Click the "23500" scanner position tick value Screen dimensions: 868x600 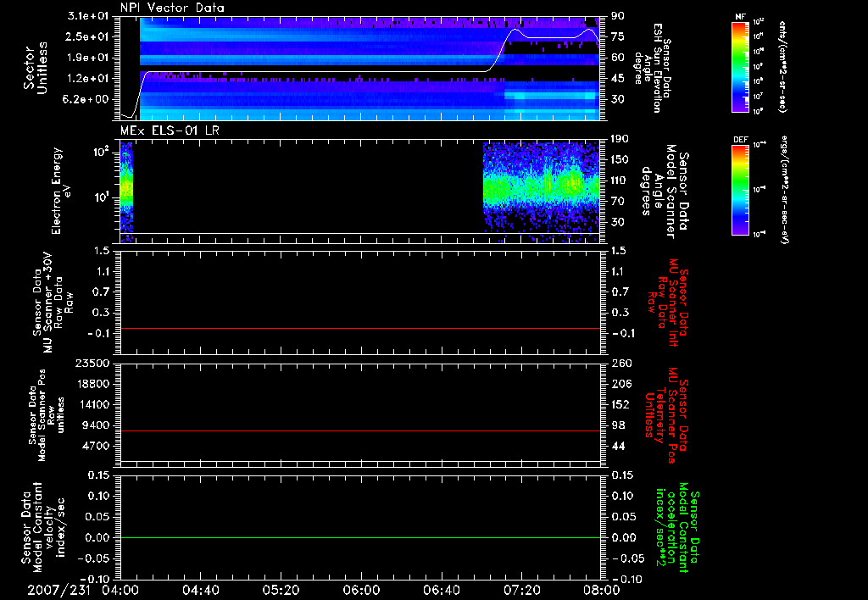[x=93, y=363]
